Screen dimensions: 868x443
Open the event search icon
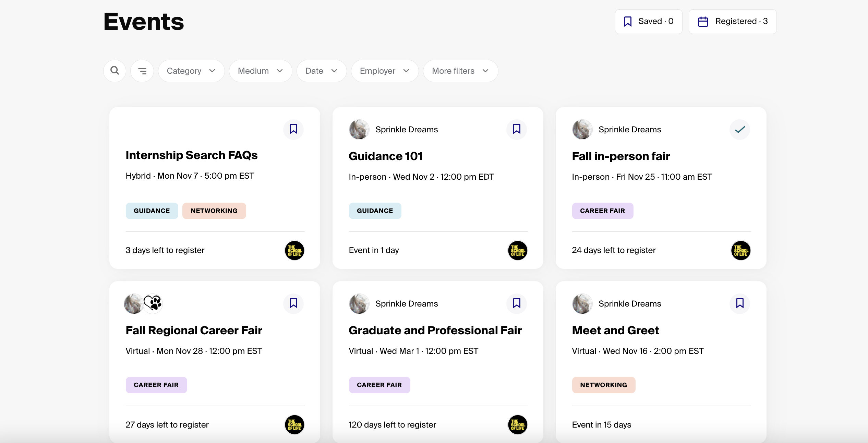point(114,71)
